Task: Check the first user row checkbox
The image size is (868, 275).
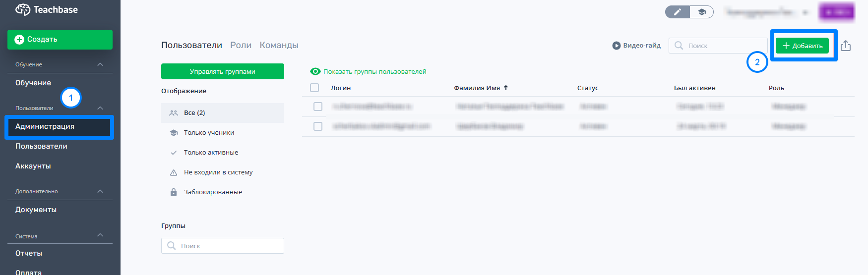Action: (318, 107)
